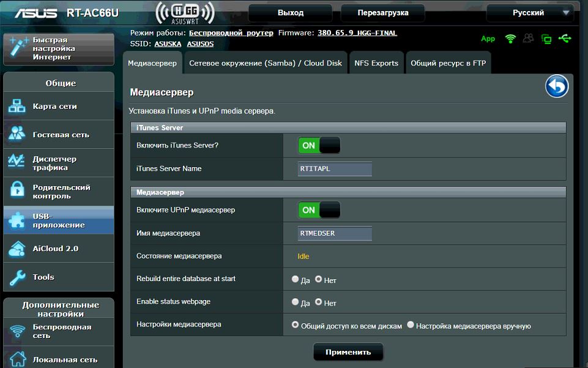Click the iTunes Server Name field
This screenshot has width=588, height=368.
pyautogui.click(x=335, y=169)
